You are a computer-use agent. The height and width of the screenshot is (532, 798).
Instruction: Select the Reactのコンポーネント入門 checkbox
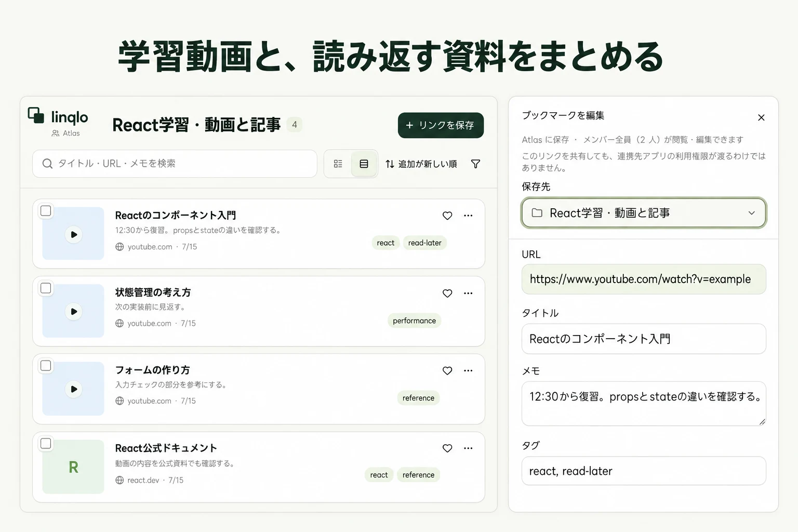tap(46, 210)
